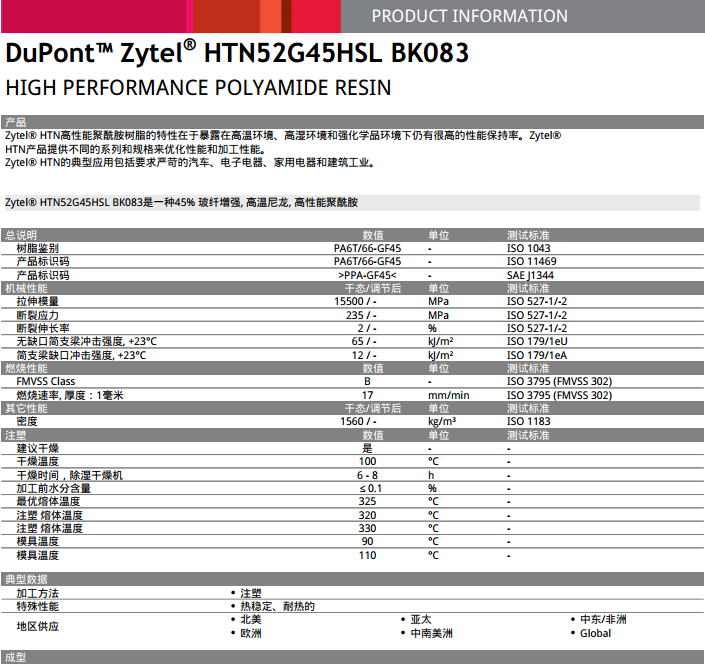Select the 干燥温度 row label
This screenshot has width=705, height=668.
38,461
